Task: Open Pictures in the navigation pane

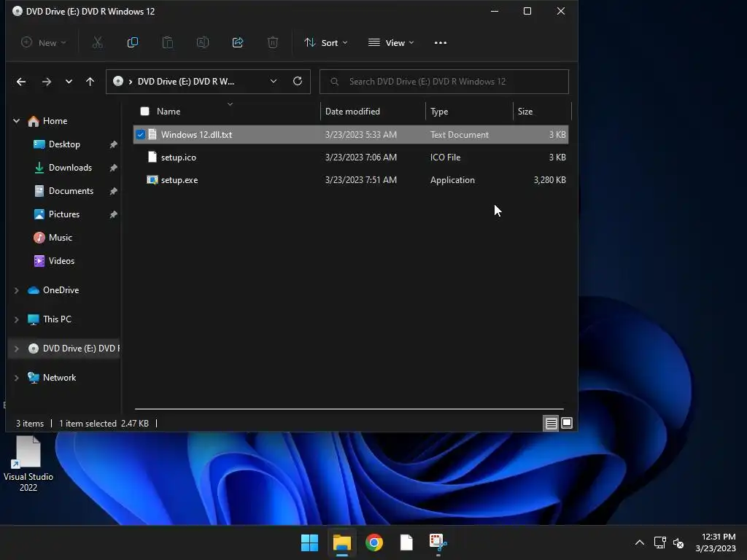Action: pos(64,214)
